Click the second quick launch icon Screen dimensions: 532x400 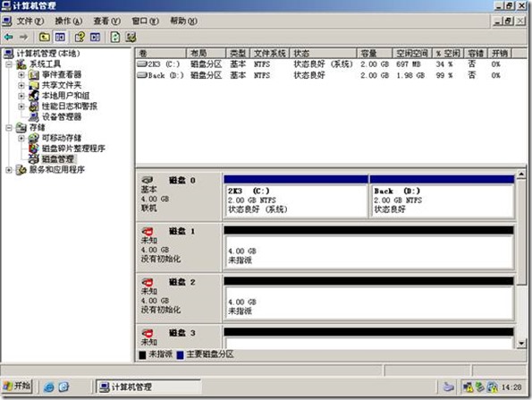tap(63, 387)
